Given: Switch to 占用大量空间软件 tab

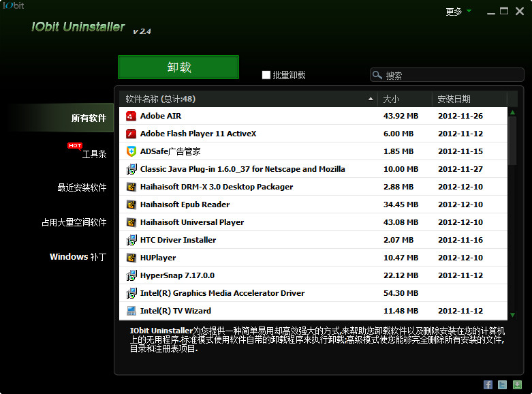Looking at the screenshot, I should click(x=74, y=222).
